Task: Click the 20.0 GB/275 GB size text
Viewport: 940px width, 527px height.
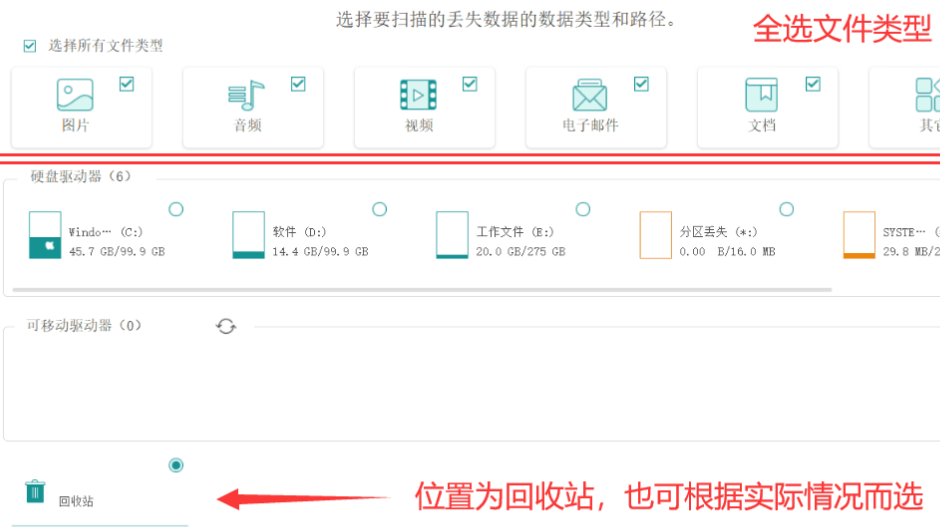Action: [520, 252]
